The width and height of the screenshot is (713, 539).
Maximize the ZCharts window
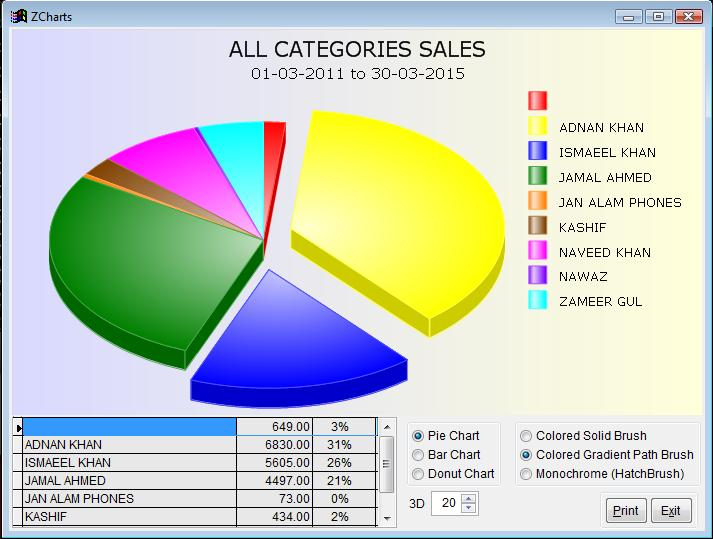pyautogui.click(x=658, y=17)
